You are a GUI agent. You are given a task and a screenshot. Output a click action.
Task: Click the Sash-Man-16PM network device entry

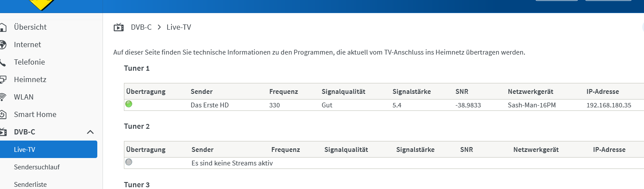531,105
